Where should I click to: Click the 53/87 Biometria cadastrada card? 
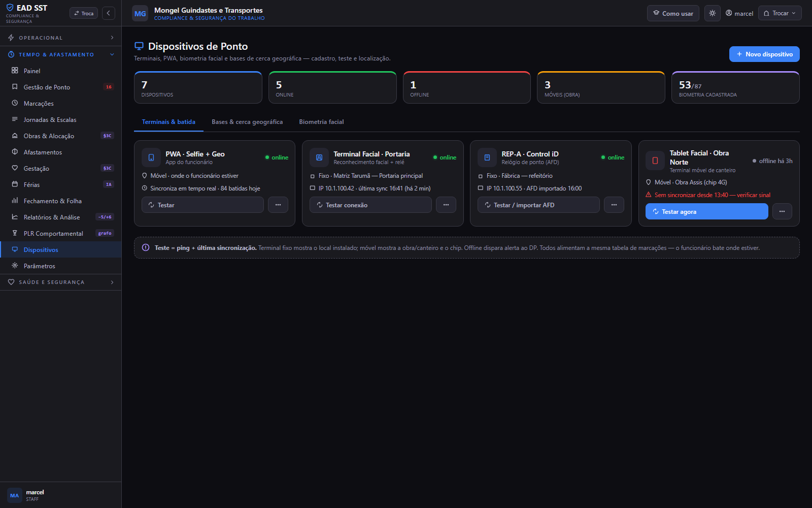pos(735,87)
